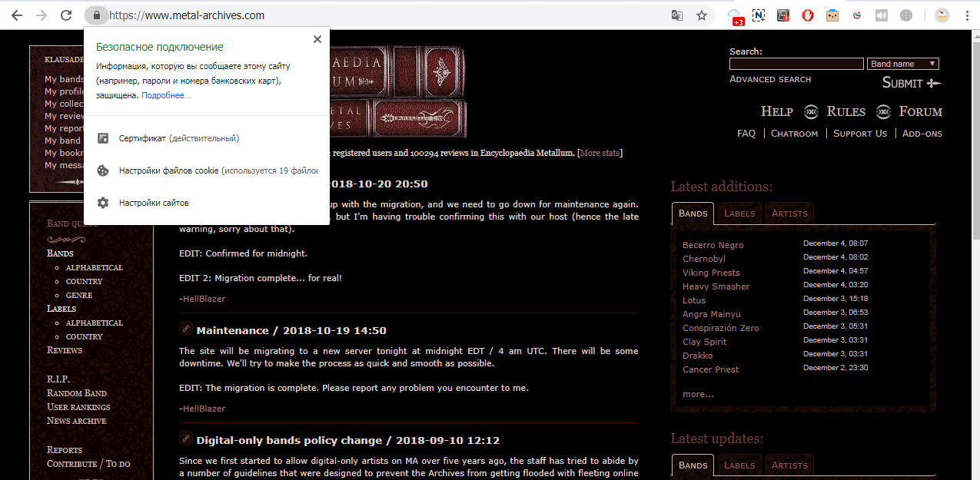Click more... under Latest additions
This screenshot has width=980, height=480.
click(x=698, y=394)
